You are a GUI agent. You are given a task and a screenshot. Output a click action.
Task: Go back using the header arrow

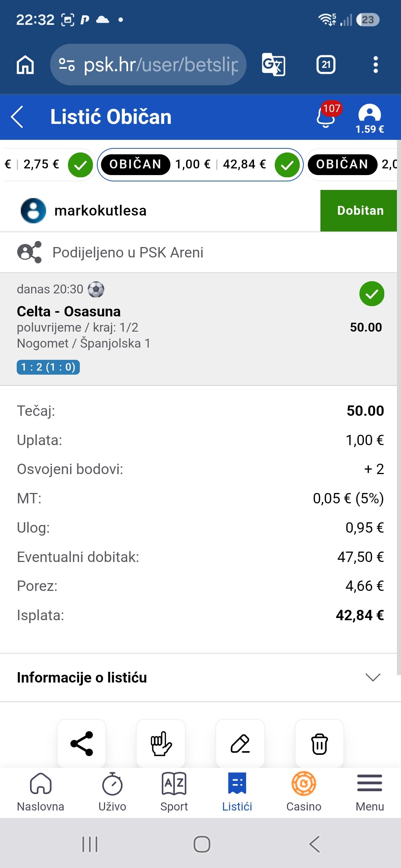pos(17,116)
